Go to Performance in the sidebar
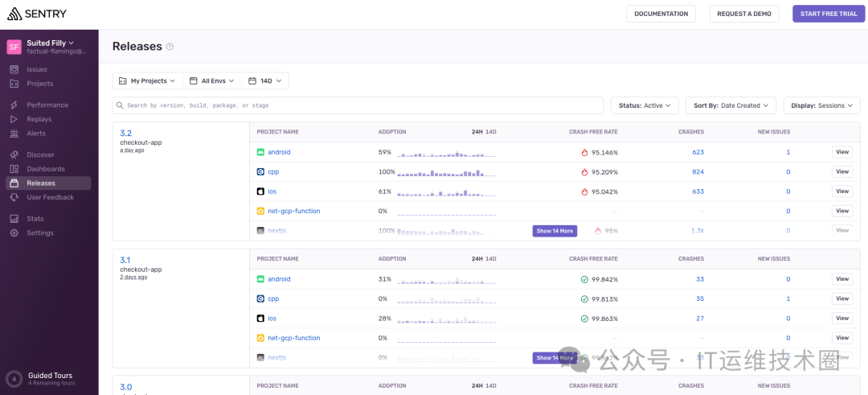 coord(47,105)
